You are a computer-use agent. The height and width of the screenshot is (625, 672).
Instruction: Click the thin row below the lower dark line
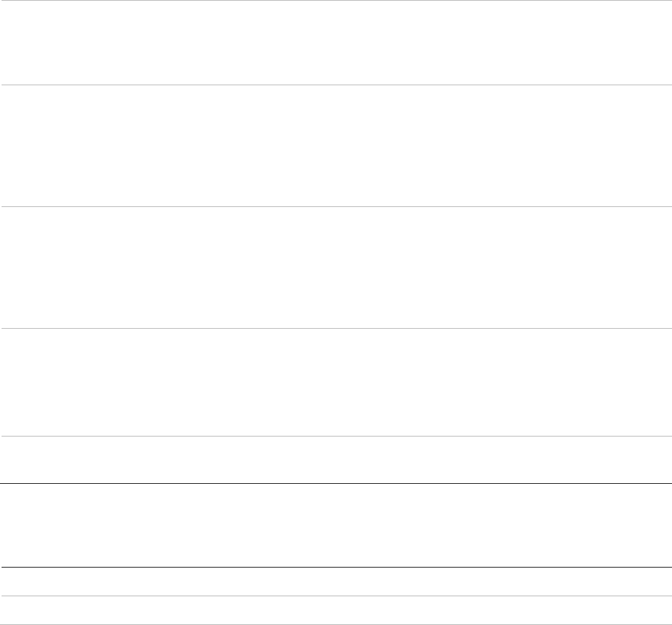(x=336, y=581)
